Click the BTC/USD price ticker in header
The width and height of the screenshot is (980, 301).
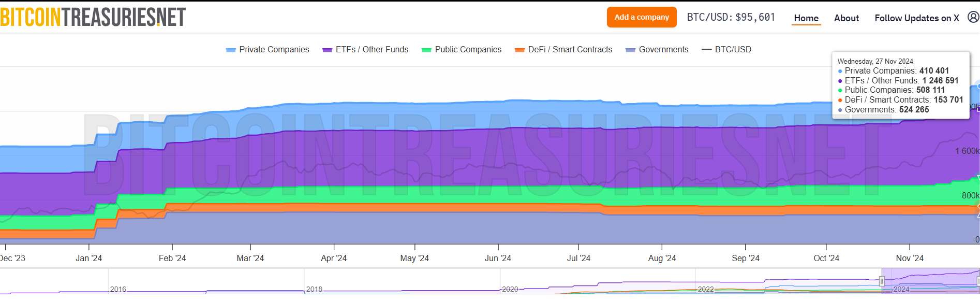731,18
